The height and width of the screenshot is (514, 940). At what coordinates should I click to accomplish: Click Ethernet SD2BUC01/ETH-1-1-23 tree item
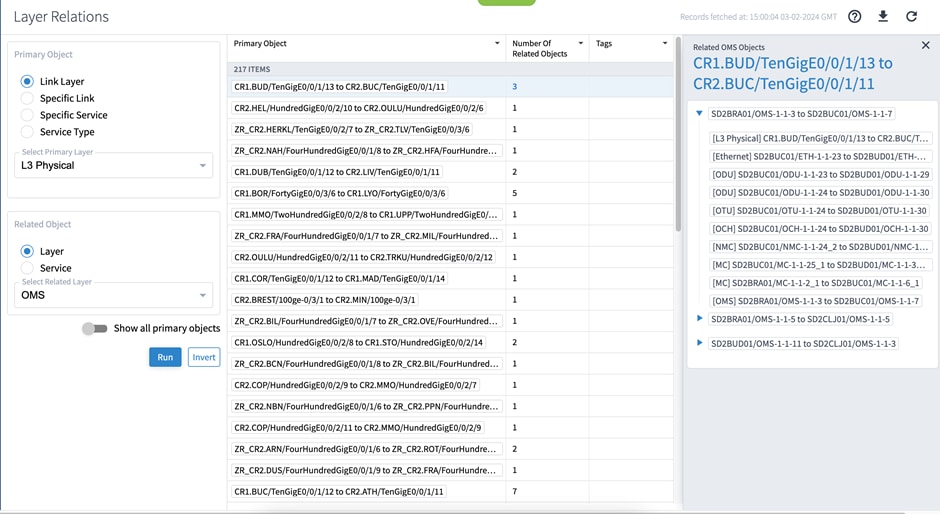coord(819,157)
